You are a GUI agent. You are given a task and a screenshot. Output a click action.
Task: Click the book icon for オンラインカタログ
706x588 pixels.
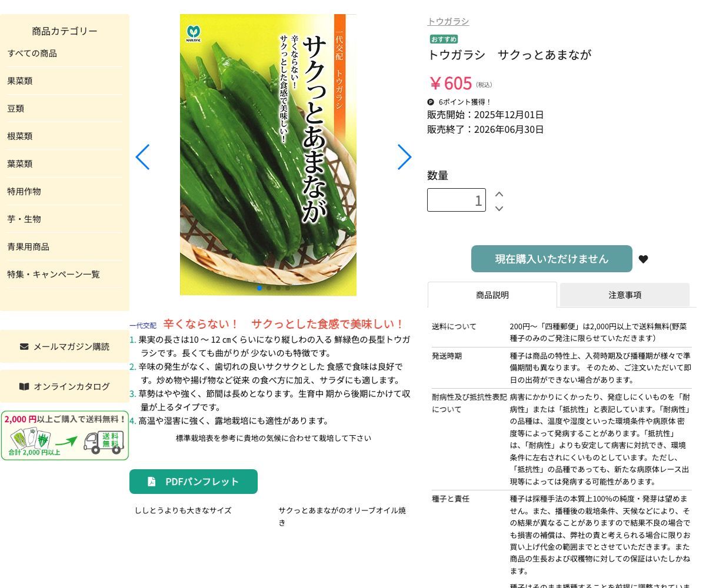coord(24,386)
